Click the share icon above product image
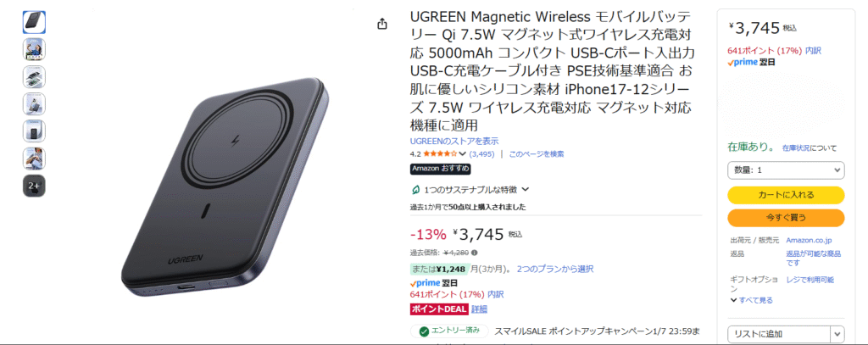The image size is (868, 345). [382, 24]
